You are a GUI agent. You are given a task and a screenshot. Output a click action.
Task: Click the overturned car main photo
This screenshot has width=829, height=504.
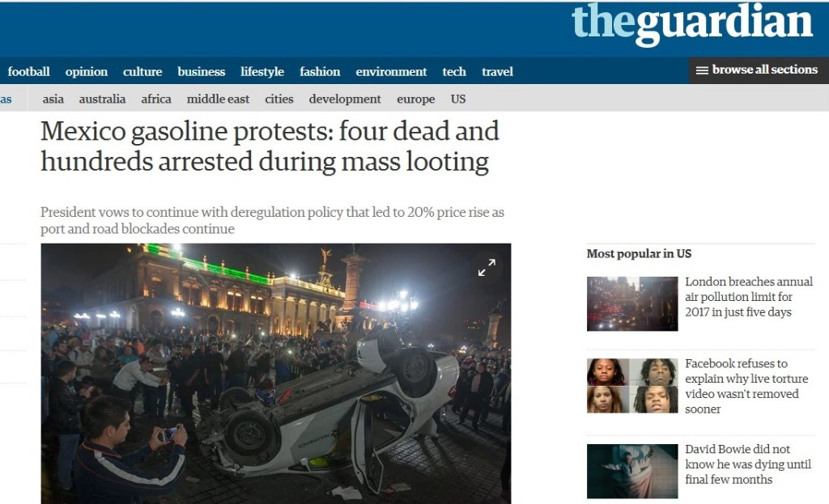click(x=276, y=374)
